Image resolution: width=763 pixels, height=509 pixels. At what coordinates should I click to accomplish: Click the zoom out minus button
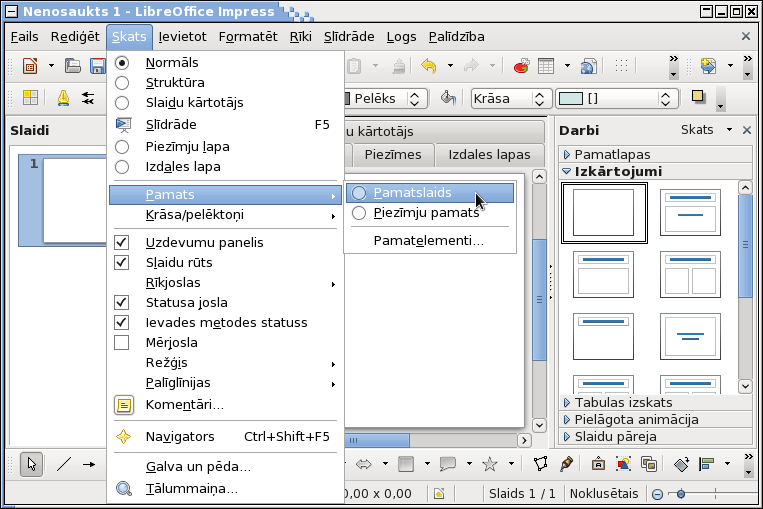click(657, 494)
